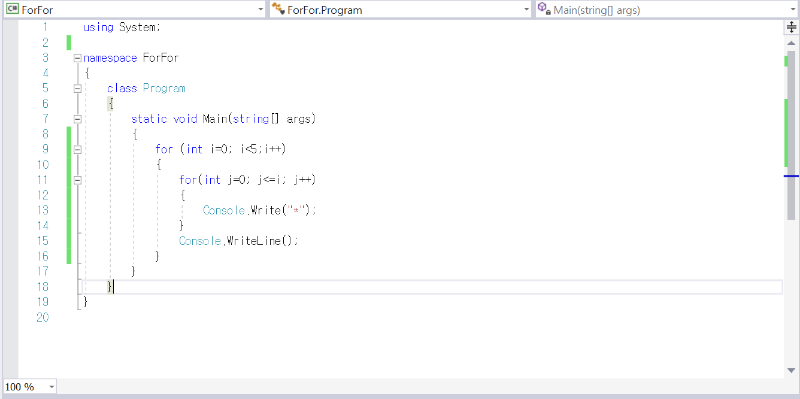Collapse the static void Main method
Viewport: 800px width, 399px height.
[x=78, y=119]
